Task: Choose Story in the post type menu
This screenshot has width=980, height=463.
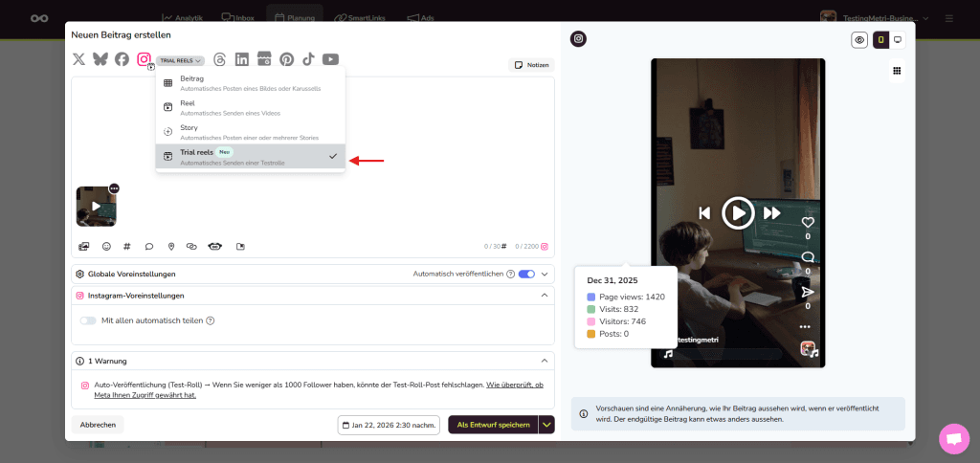Action: 250,132
